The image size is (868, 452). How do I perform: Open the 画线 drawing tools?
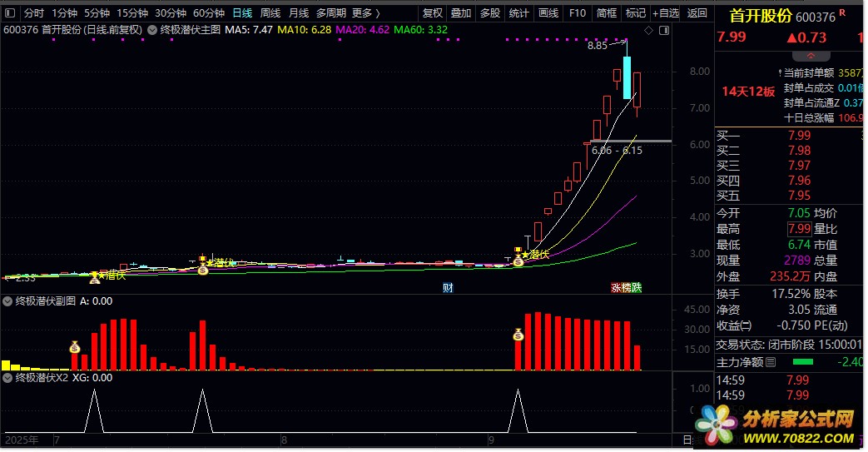548,12
